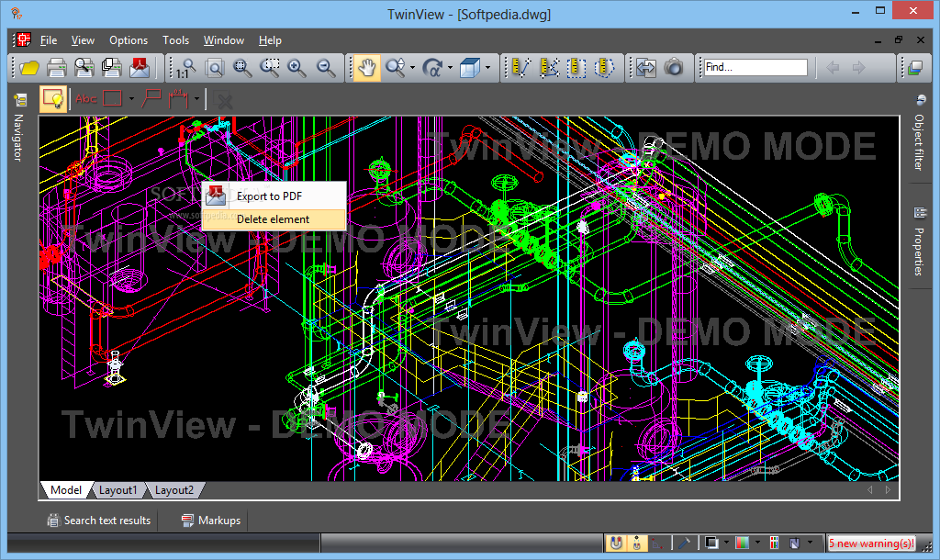Viewport: 940px width, 560px height.
Task: Click the Open file folder icon
Action: pos(28,68)
